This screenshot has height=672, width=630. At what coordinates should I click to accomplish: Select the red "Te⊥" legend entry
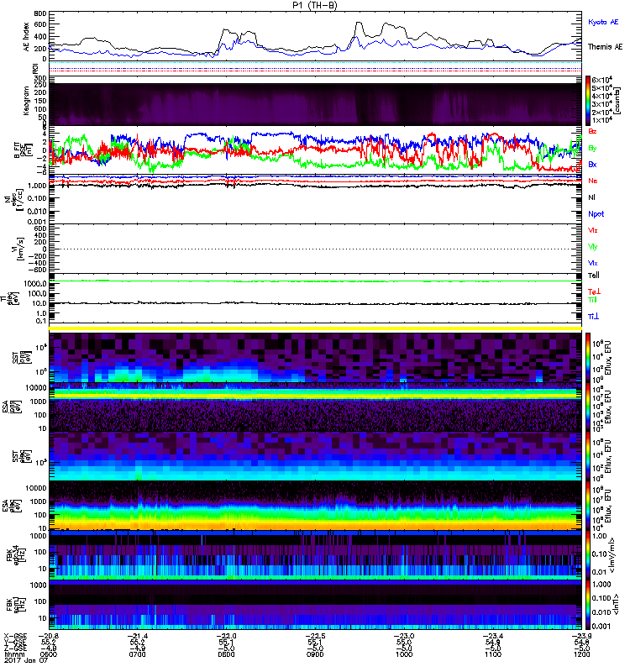pyautogui.click(x=594, y=291)
